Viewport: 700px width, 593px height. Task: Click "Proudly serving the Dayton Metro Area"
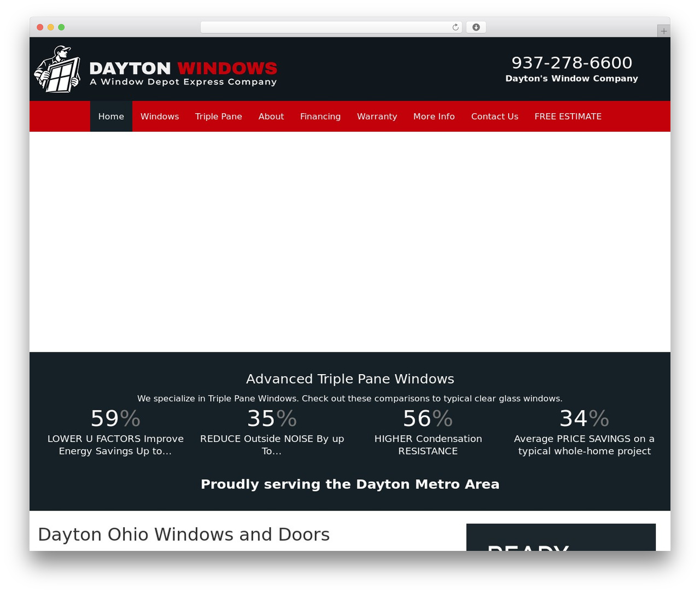point(350,484)
